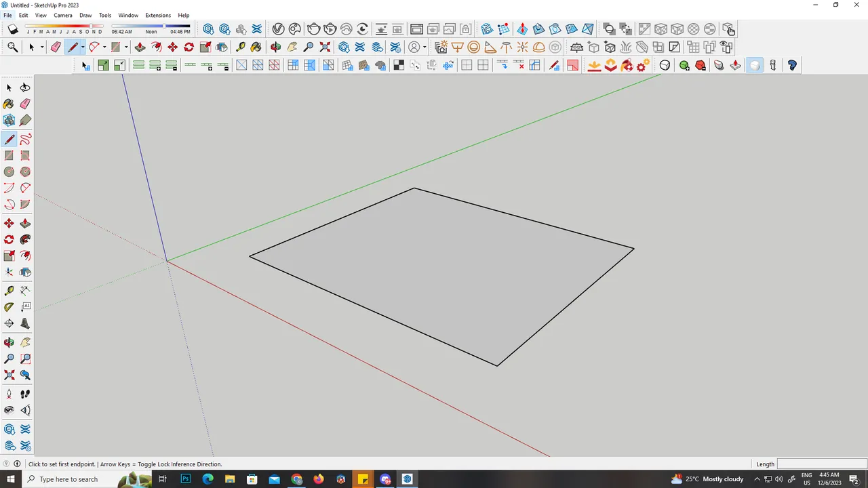Activate the Rotate tool in top toolbar
This screenshot has width=868, height=488.
189,47
